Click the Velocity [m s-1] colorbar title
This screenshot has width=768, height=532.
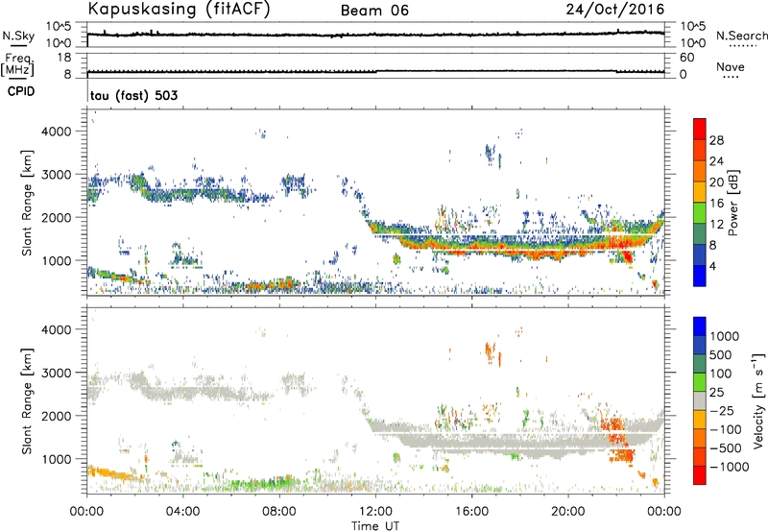tap(758, 400)
